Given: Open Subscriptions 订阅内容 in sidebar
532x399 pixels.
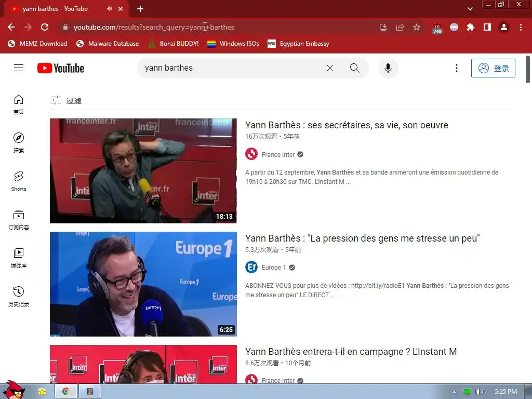Looking at the screenshot, I should tap(19, 220).
